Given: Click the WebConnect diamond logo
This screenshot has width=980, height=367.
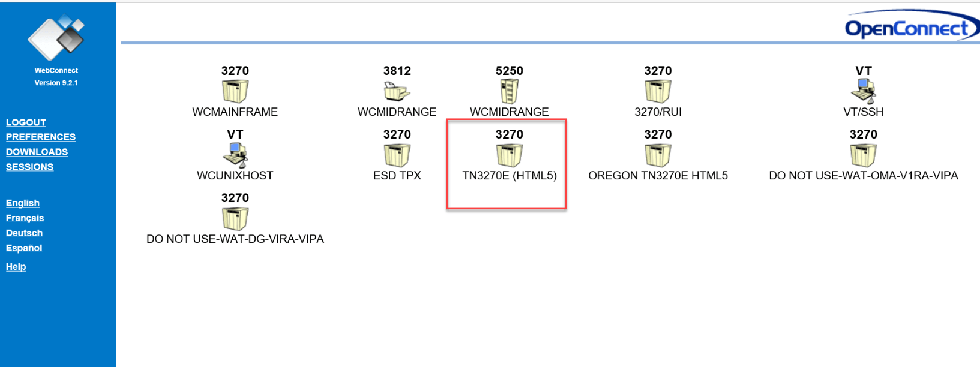Looking at the screenshot, I should click(56, 37).
